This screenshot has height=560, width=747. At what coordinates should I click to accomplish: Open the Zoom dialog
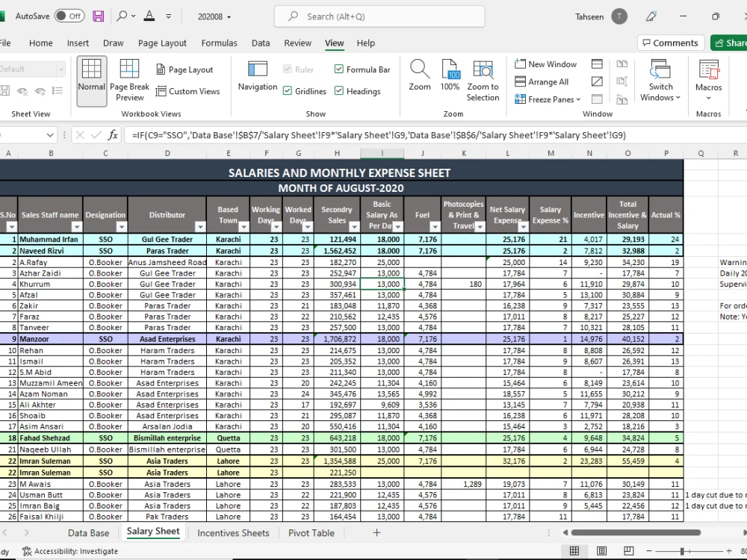pyautogui.click(x=420, y=76)
